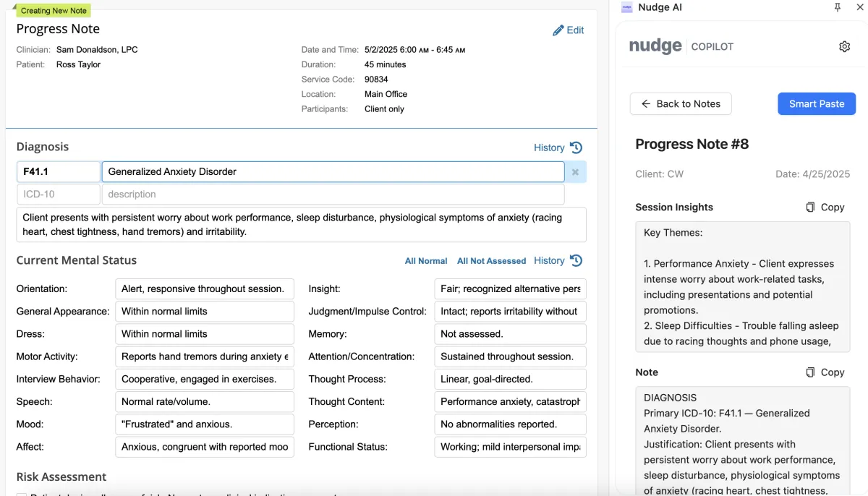This screenshot has width=868, height=496.
Task: Click the Motor Activity field
Action: [205, 356]
